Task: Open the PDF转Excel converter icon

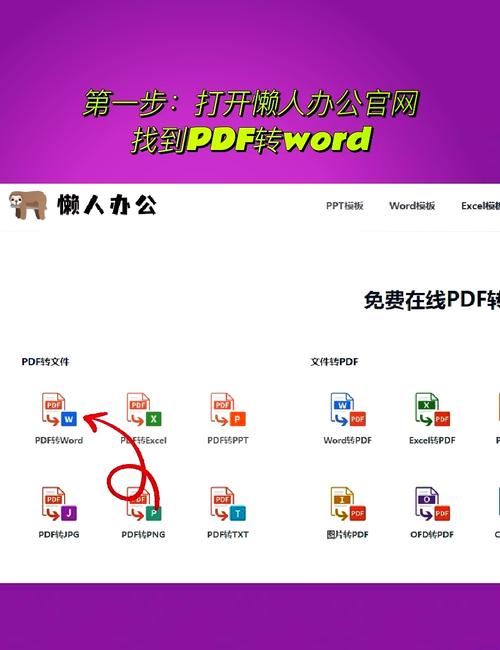Action: click(x=144, y=410)
